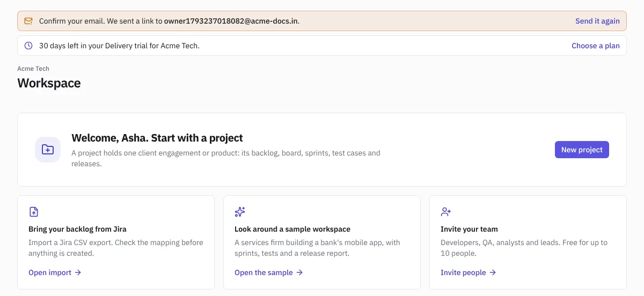Click the 'A services firm building' description
The height and width of the screenshot is (296, 644).
pyautogui.click(x=317, y=248)
